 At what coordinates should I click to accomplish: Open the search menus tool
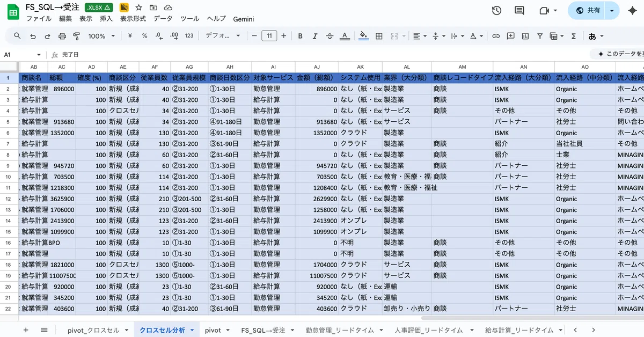coord(17,36)
